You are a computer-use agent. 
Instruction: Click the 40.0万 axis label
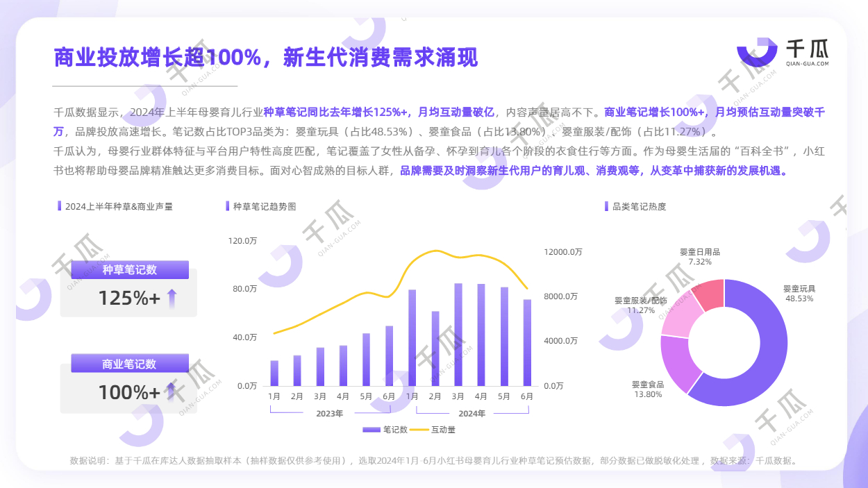click(245, 337)
